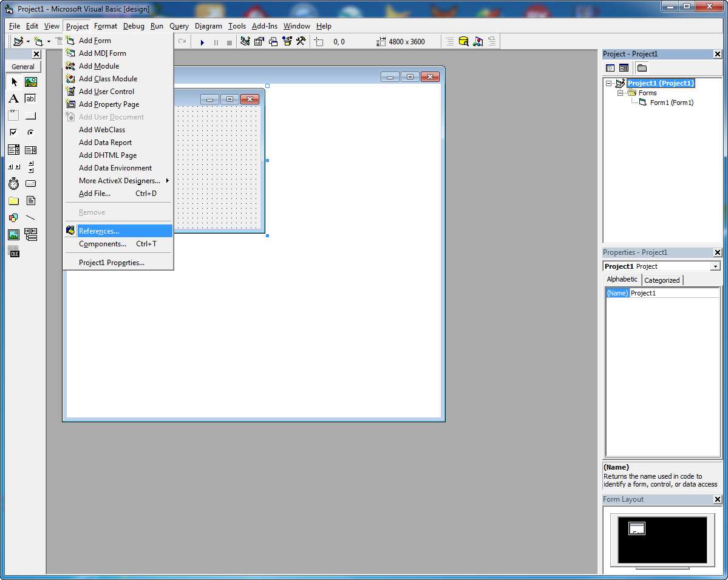
Task: Select the CommandButton control tool
Action: [30, 115]
